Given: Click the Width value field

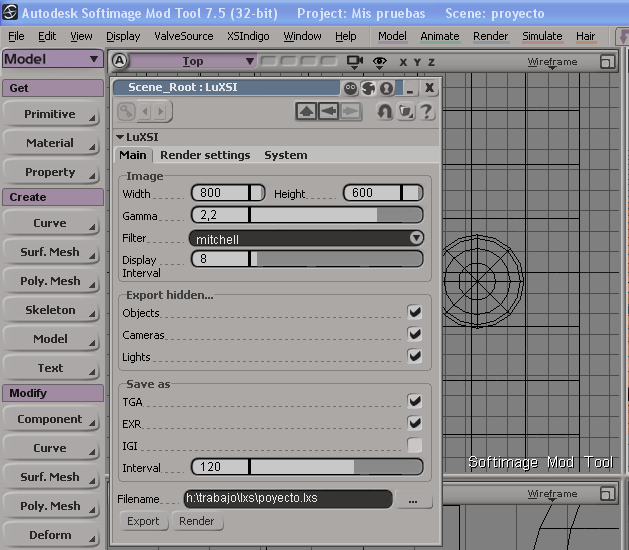Looking at the screenshot, I should tap(220, 193).
